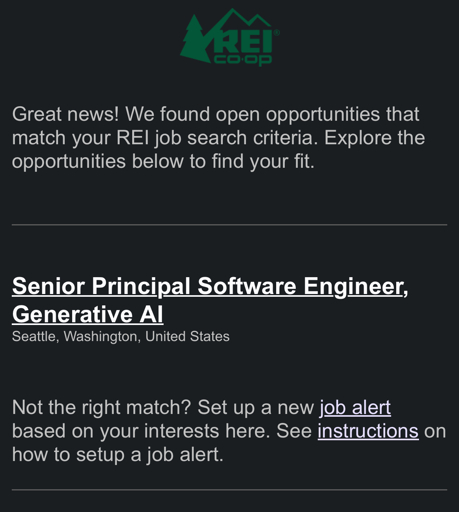Click 'match your REI job search criteria' text
Image resolution: width=459 pixels, height=512 pixels.
coord(165,138)
